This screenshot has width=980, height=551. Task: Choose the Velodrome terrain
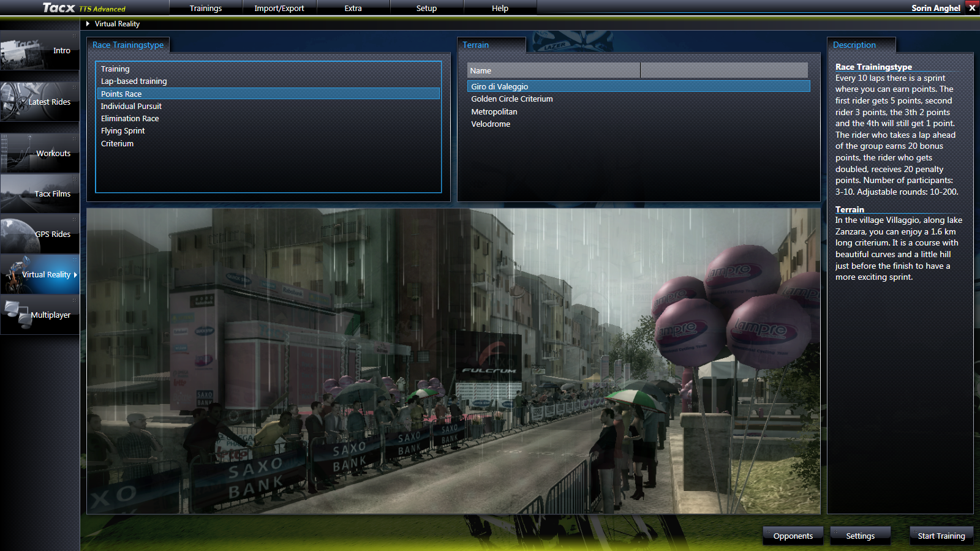[638, 124]
